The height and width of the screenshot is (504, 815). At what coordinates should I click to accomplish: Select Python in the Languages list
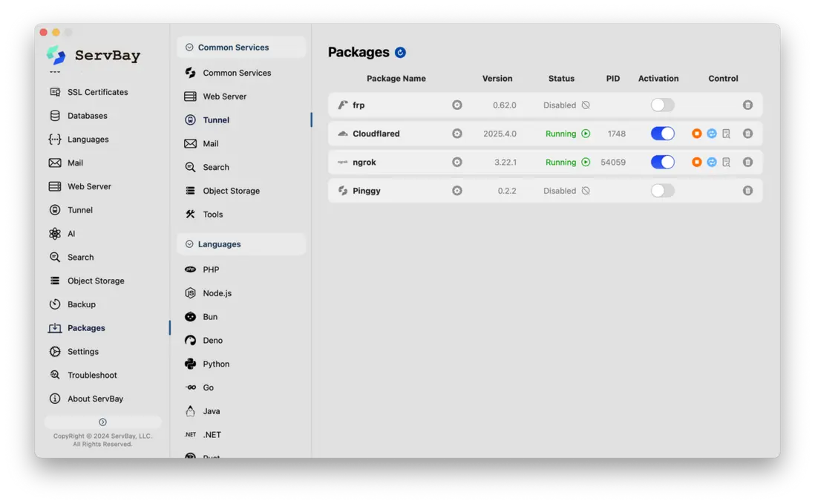coord(216,364)
